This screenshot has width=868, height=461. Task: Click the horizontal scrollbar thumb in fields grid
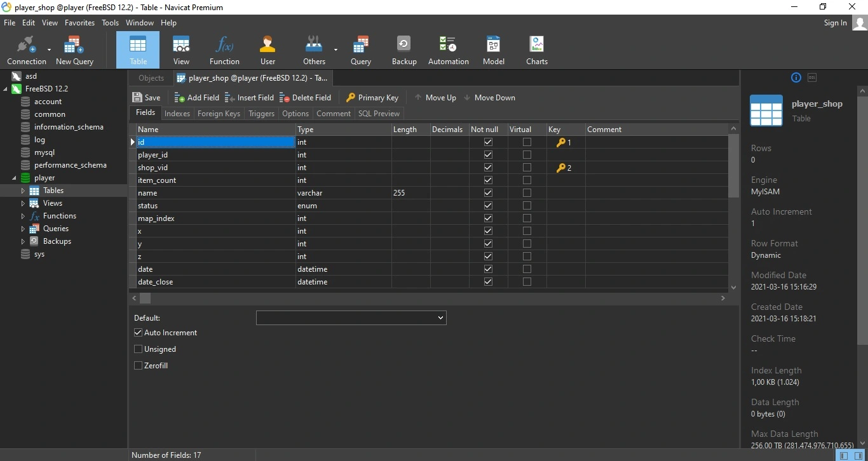pos(145,298)
